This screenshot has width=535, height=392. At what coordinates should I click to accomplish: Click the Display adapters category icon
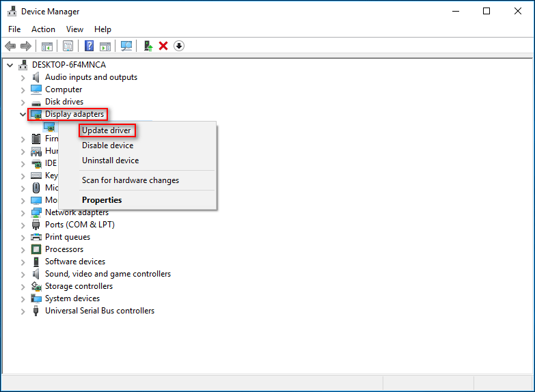click(36, 114)
